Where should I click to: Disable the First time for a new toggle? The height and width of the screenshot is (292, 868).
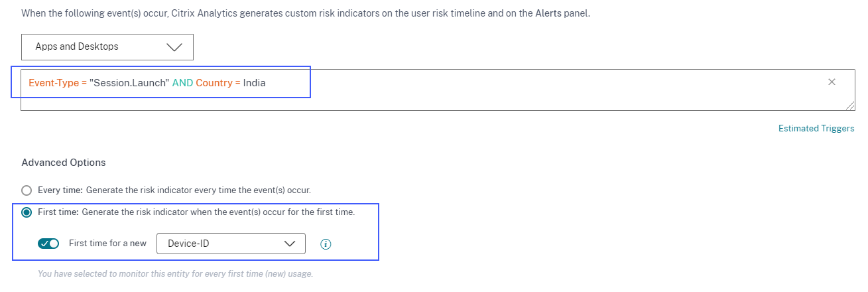click(x=48, y=244)
